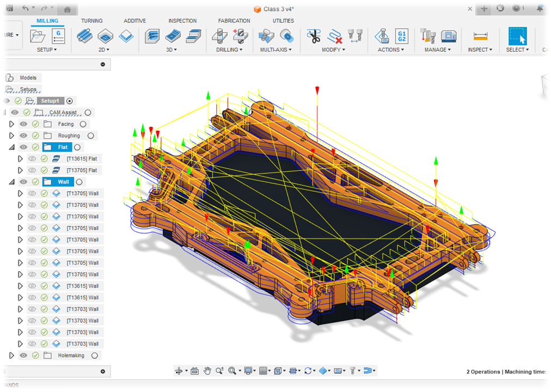Select the Measure ruler icon in Inspect
551x392 pixels.
(x=480, y=36)
